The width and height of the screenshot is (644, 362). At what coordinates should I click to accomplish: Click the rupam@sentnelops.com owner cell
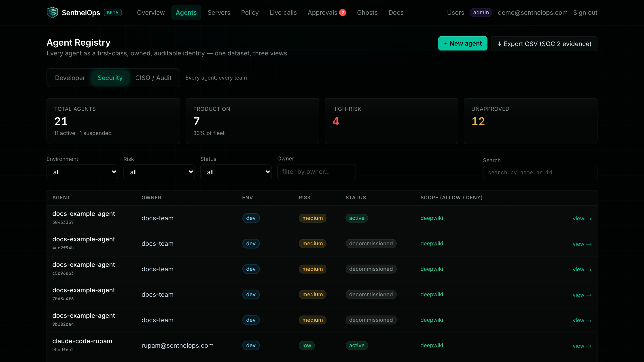tap(178, 345)
